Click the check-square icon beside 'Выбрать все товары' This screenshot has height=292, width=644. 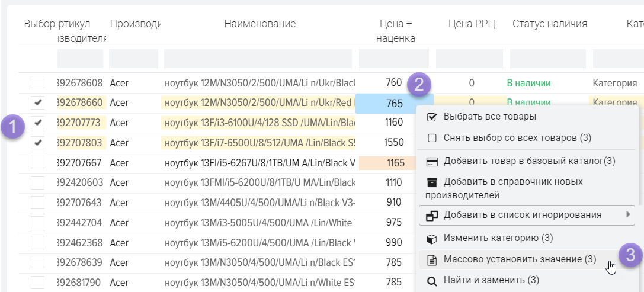coord(432,117)
